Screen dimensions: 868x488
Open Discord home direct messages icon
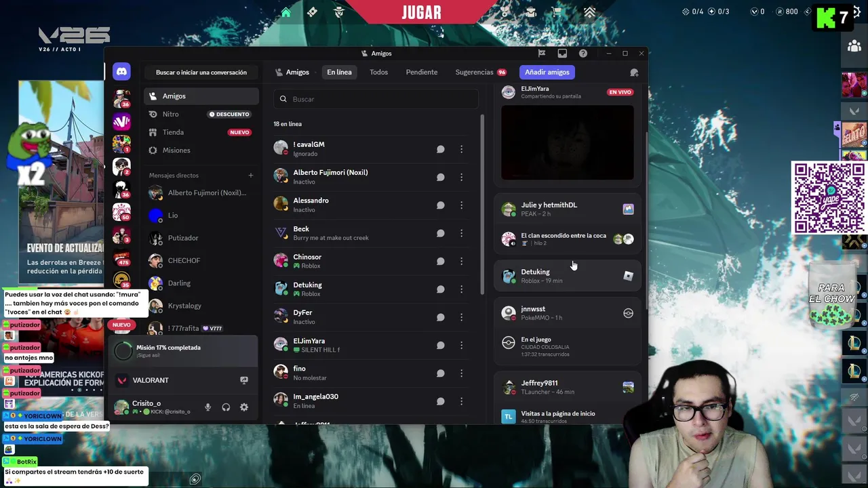(121, 71)
